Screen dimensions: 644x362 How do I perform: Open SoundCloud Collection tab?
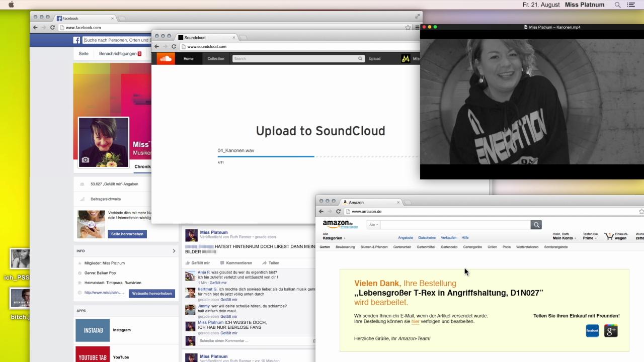(x=216, y=58)
